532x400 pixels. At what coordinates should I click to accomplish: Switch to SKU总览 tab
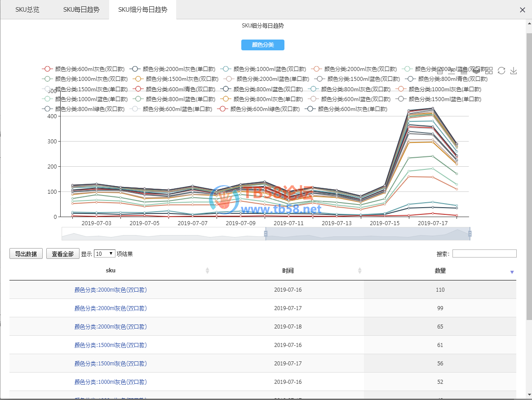pyautogui.click(x=27, y=9)
